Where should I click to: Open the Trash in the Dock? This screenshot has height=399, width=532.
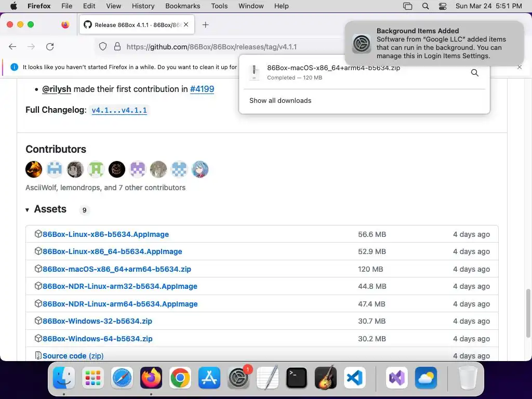[468, 378]
